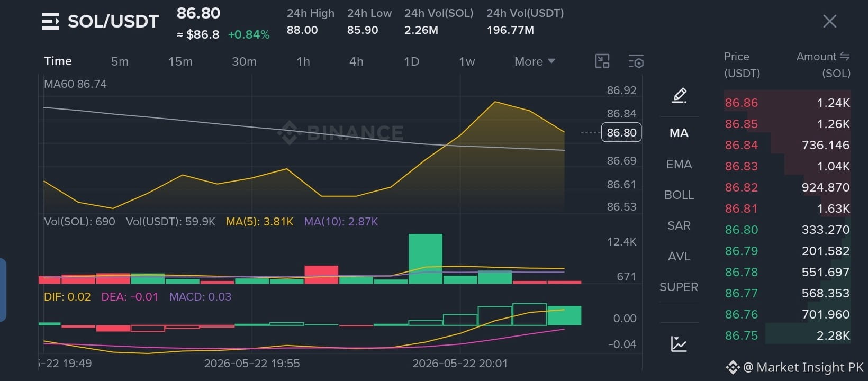
Task: Click the DEA: -0.01 label
Action: (130, 297)
